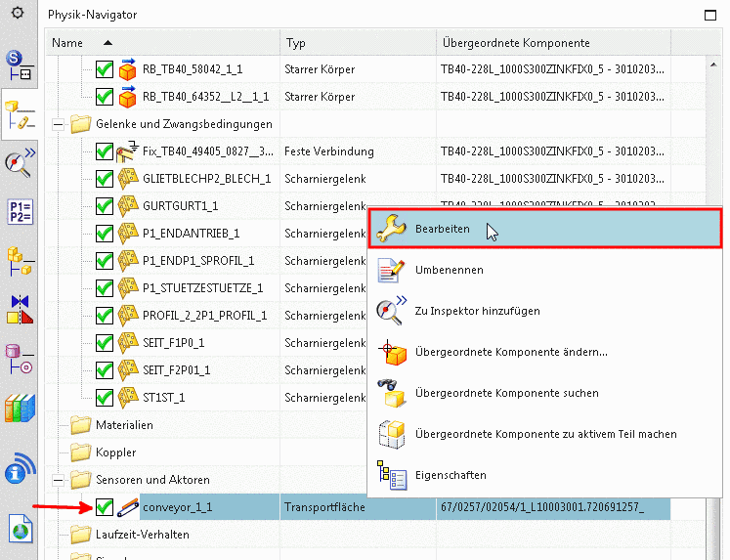
Task: Click the scrollbar up arrow
Action: [713, 65]
